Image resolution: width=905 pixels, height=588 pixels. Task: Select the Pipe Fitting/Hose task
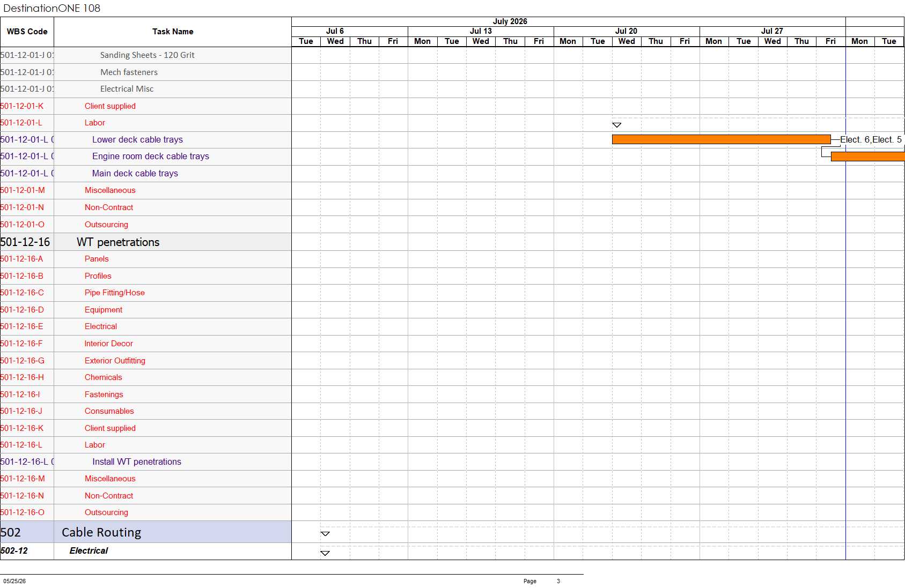(115, 293)
